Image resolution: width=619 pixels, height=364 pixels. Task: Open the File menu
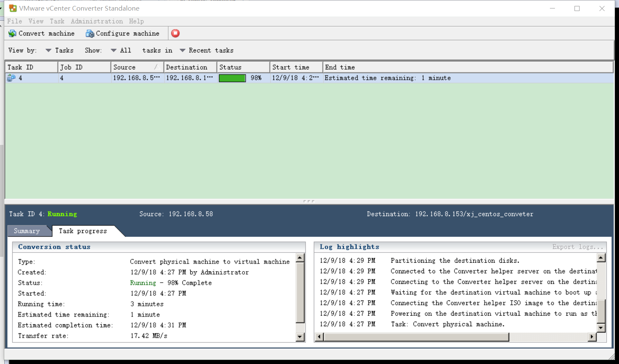tap(15, 21)
